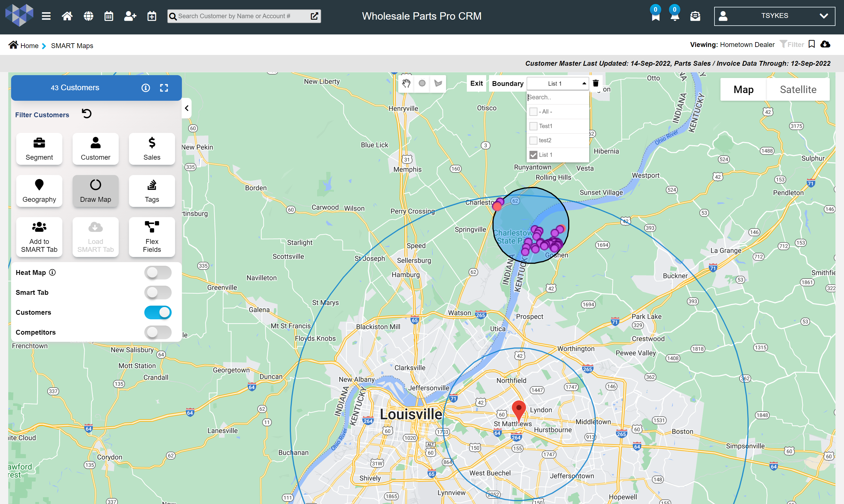Click the Home breadcrumb link
The image size is (844, 504).
pyautogui.click(x=29, y=46)
